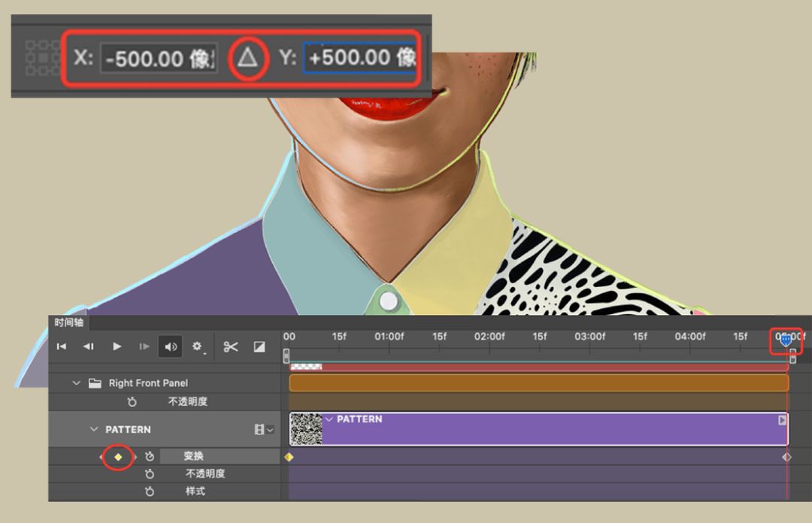The width and height of the screenshot is (812, 523).
Task: Select the reference point locator grid
Action: tap(43, 57)
